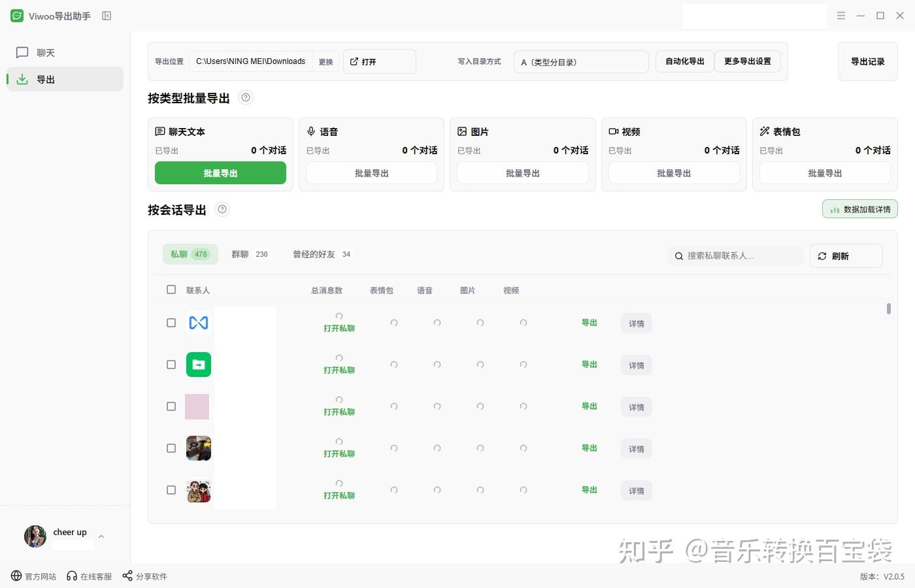Screen dimensions: 915x588
Task: Open 导出记录
Action: click(x=868, y=61)
